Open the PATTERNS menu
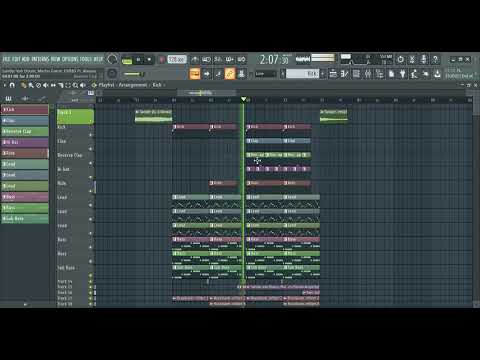The height and width of the screenshot is (360, 480). pyautogui.click(x=40, y=59)
